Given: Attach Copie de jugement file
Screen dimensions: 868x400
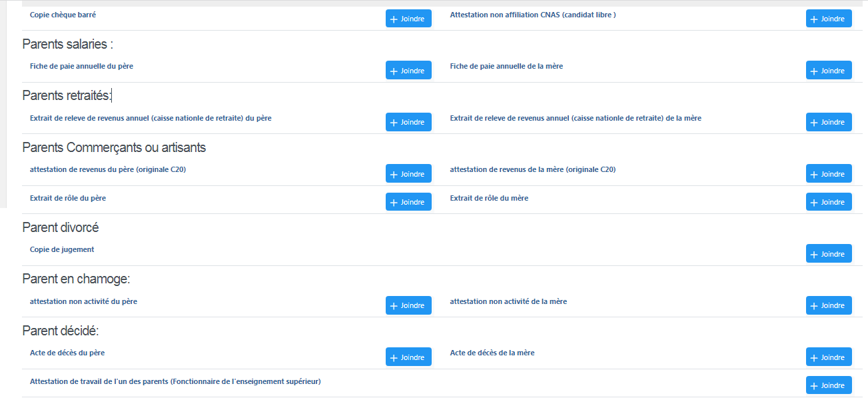Looking at the screenshot, I should pyautogui.click(x=828, y=254).
